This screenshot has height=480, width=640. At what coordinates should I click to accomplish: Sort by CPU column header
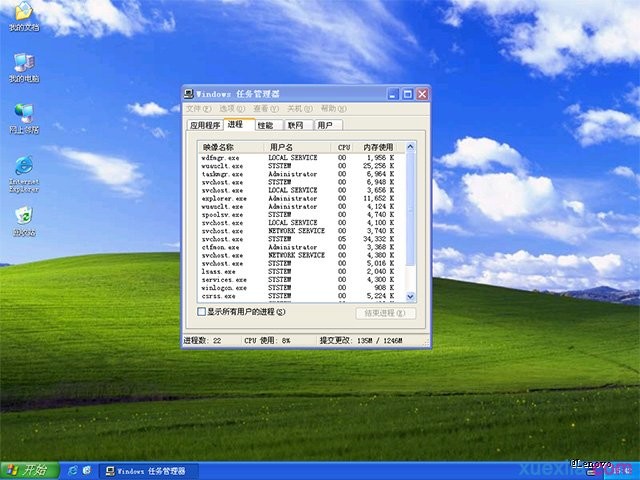[342, 147]
